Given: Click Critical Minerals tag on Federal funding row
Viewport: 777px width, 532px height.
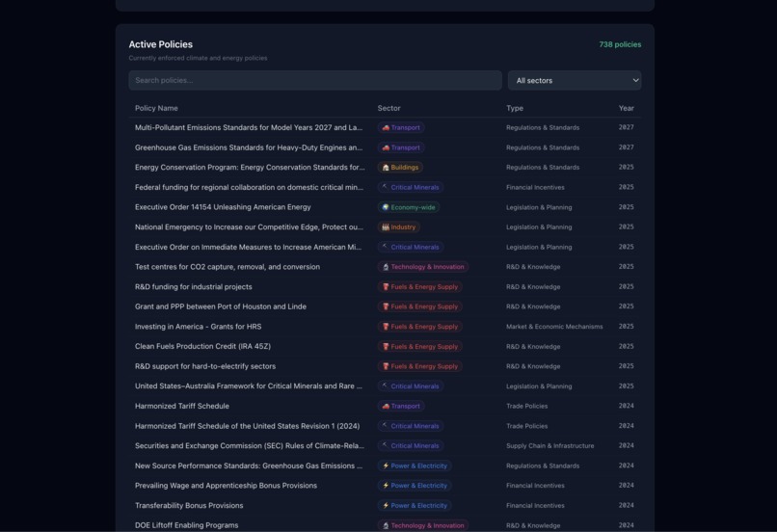Looking at the screenshot, I should click(411, 187).
